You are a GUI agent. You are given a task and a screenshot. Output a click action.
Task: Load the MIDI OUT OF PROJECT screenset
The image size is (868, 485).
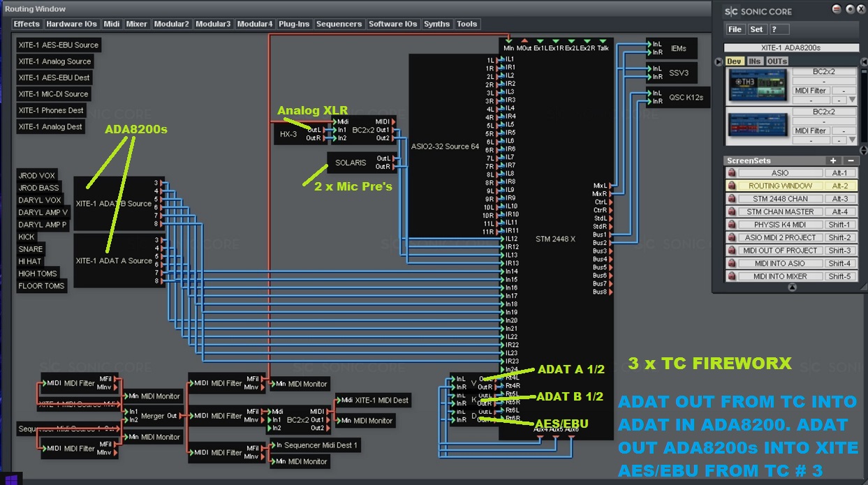pyautogui.click(x=780, y=251)
